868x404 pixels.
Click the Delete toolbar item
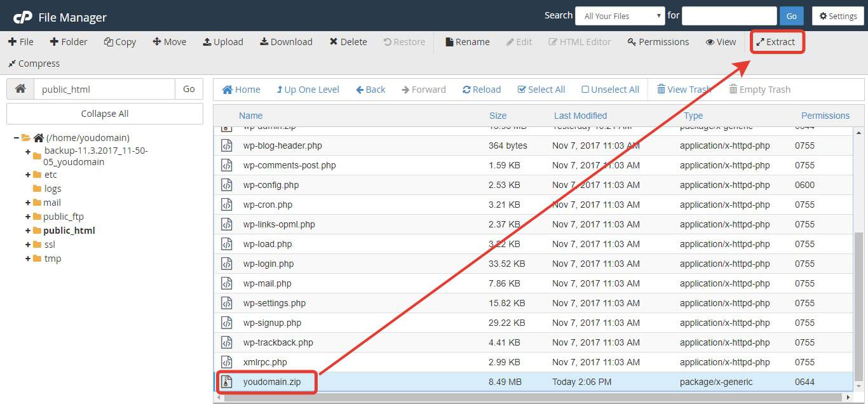point(348,41)
